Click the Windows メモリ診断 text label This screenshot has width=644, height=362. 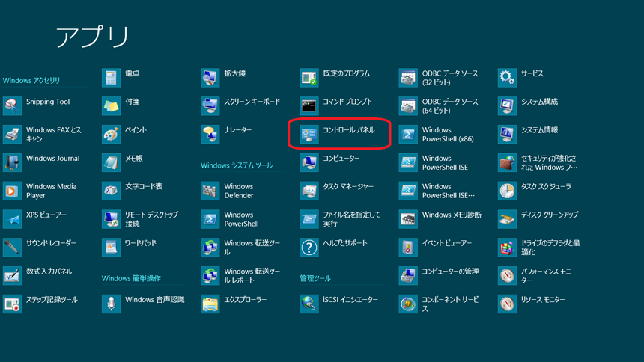tap(452, 215)
